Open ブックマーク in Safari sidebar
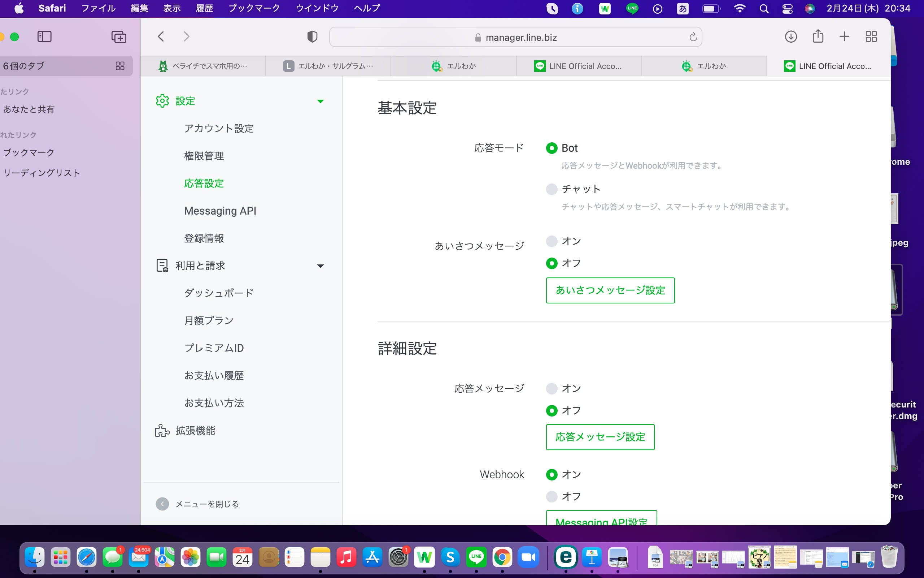The width and height of the screenshot is (924, 578). [29, 152]
